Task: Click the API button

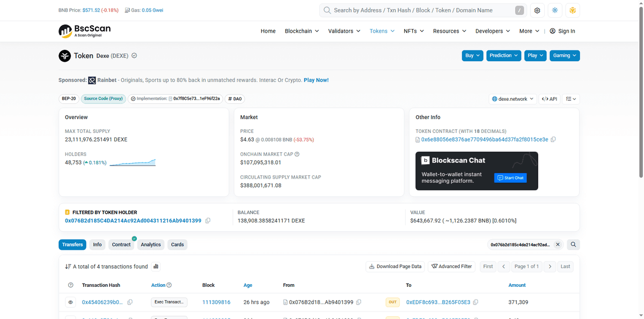Action: coord(550,99)
